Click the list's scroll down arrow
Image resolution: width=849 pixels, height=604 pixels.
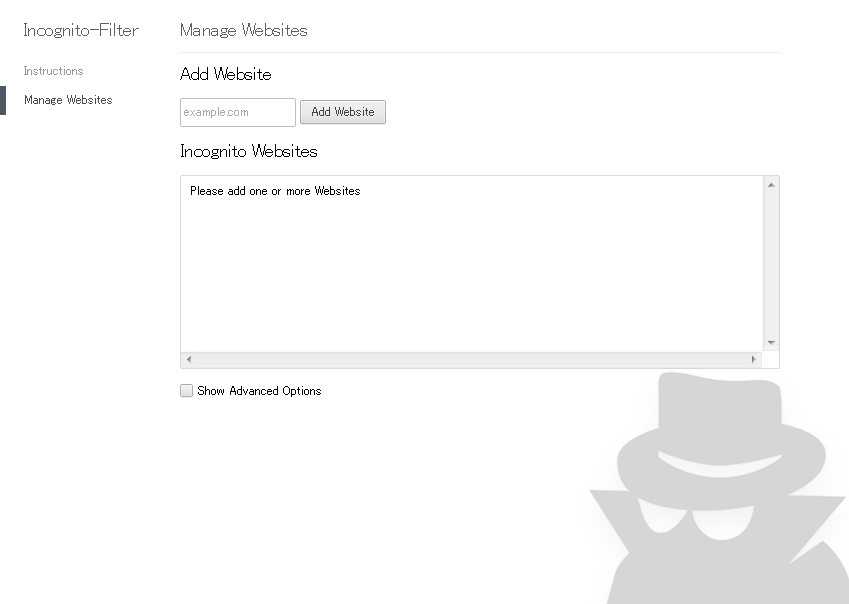(x=771, y=343)
